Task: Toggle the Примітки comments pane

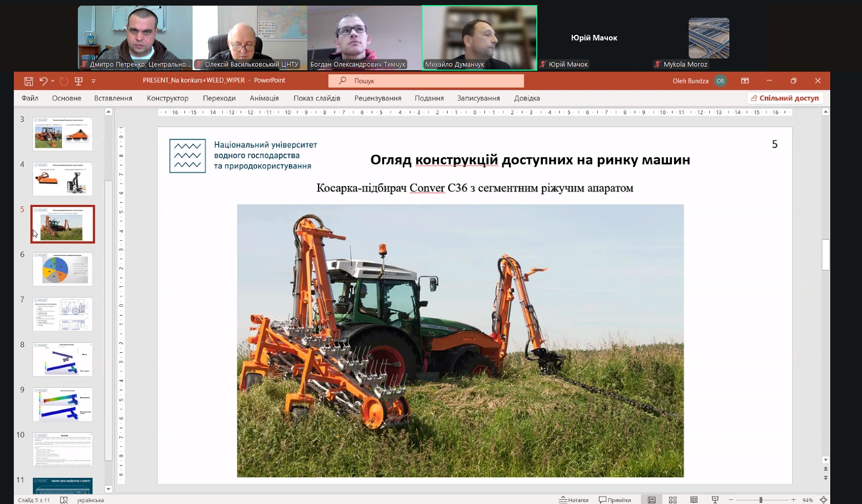Action: click(615, 500)
